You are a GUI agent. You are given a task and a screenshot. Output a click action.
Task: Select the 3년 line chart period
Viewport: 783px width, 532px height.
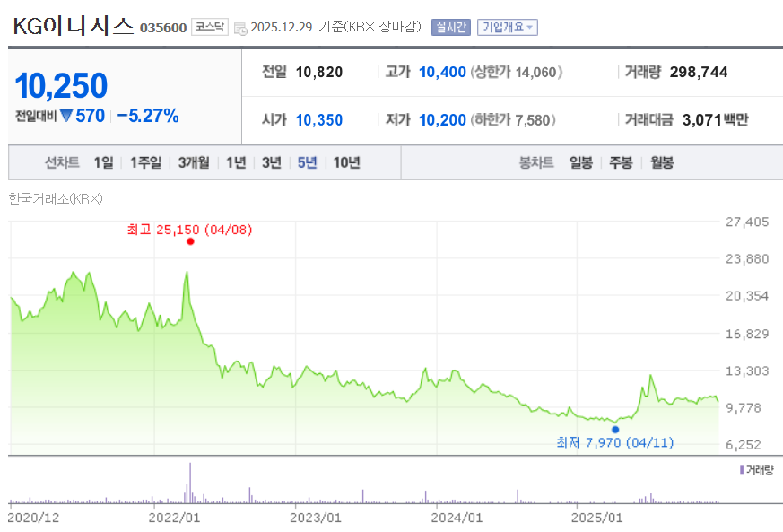coord(272,162)
